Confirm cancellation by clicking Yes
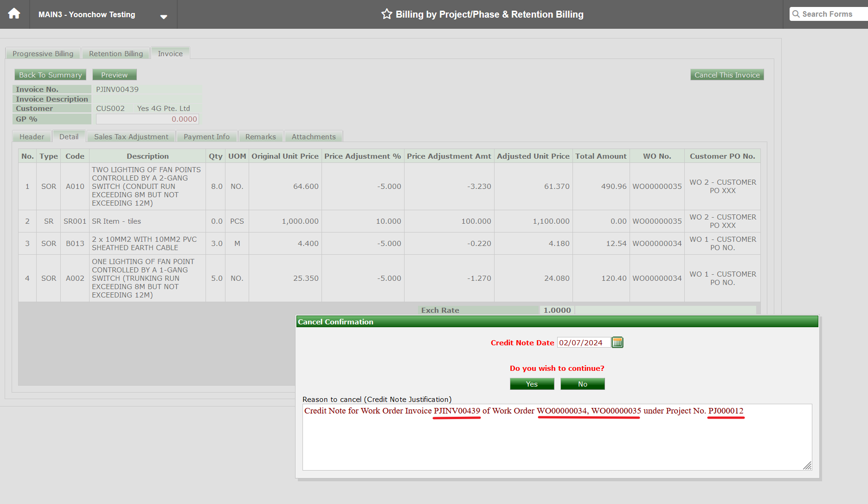This screenshot has height=504, width=868. point(531,384)
